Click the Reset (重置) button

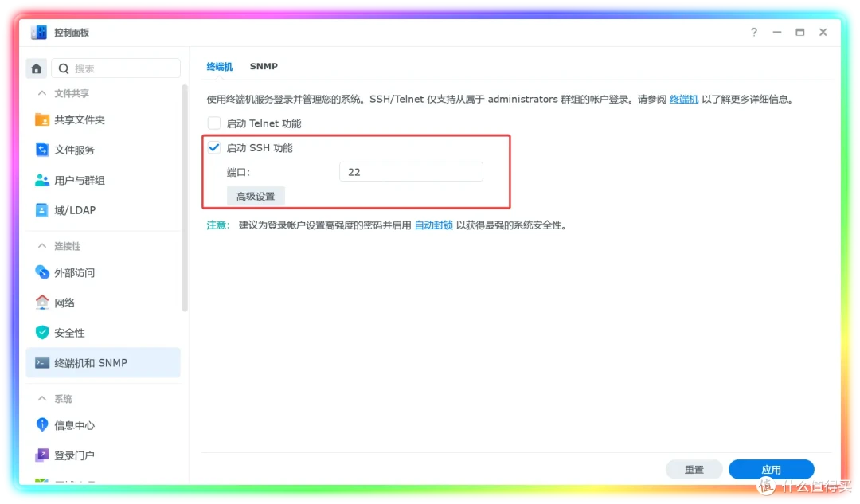(694, 470)
